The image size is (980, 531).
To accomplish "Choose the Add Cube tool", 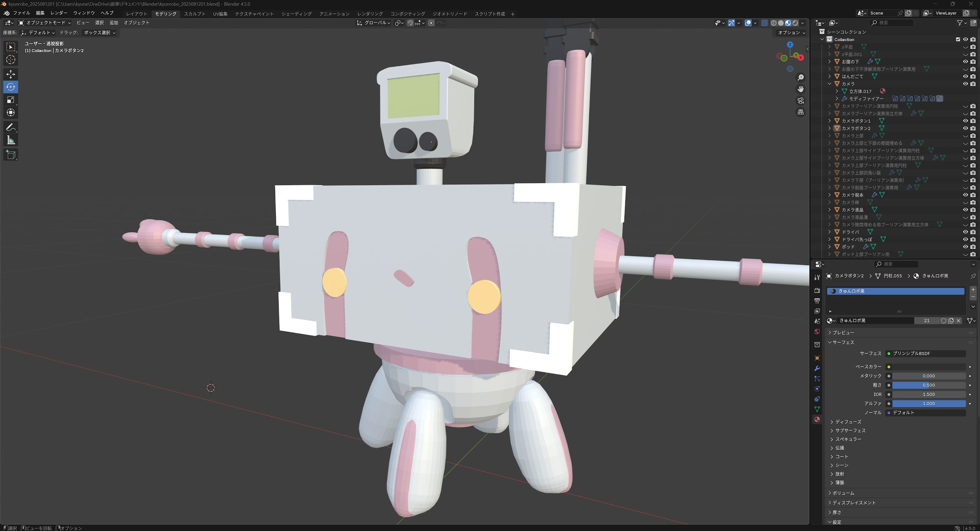I will click(11, 155).
